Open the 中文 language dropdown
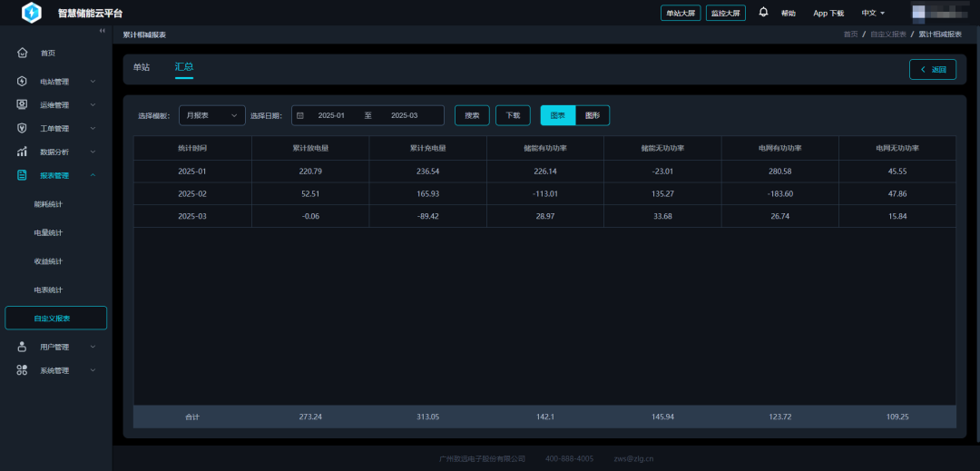 point(873,13)
